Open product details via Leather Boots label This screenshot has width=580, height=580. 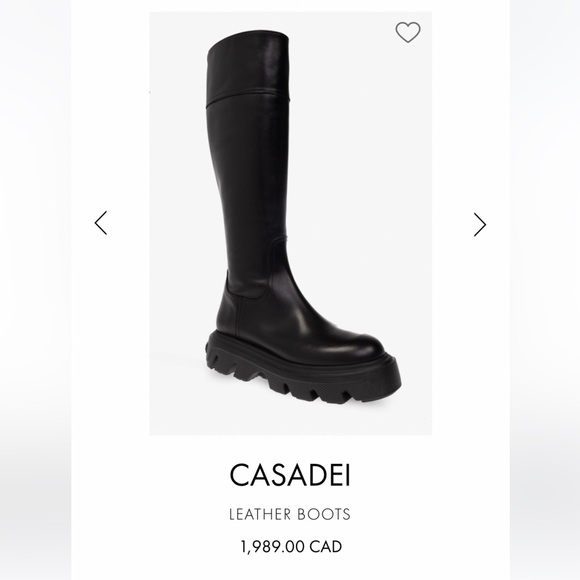click(x=290, y=515)
